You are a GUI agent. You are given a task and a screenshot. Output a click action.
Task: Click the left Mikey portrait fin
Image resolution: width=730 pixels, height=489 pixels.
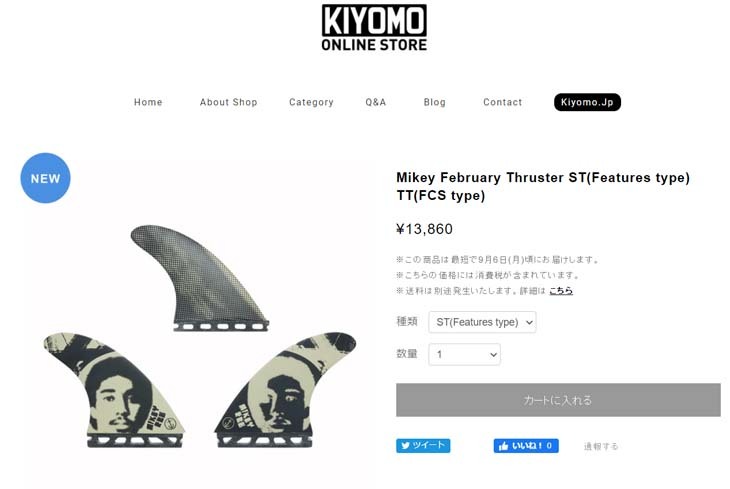click(115, 389)
